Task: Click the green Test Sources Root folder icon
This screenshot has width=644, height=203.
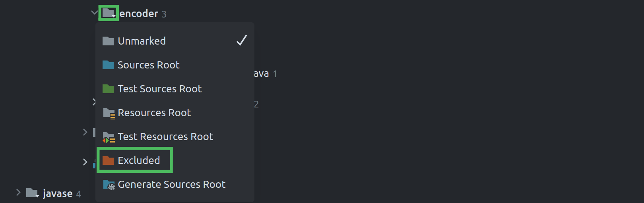Action: [x=108, y=89]
